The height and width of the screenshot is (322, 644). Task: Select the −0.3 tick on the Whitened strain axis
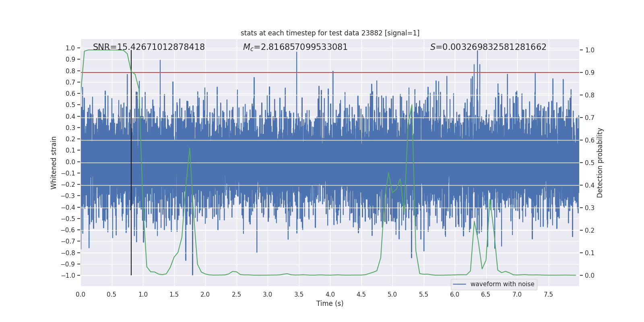point(68,196)
